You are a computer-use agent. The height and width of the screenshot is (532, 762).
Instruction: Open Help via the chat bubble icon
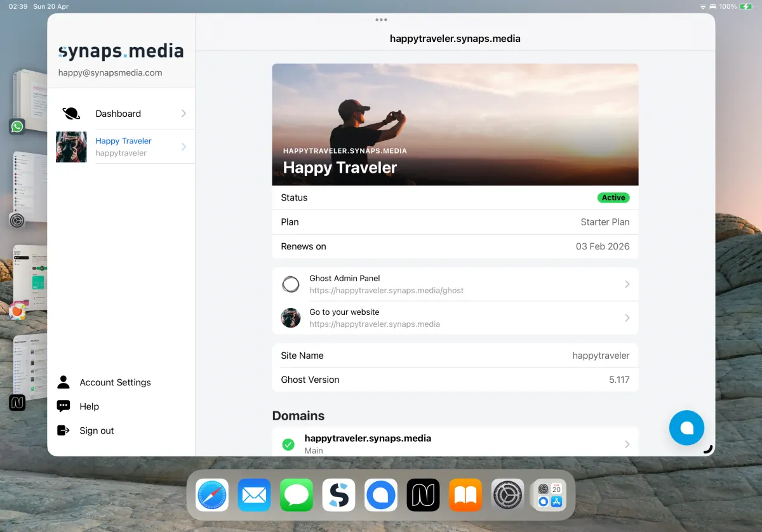coord(63,406)
